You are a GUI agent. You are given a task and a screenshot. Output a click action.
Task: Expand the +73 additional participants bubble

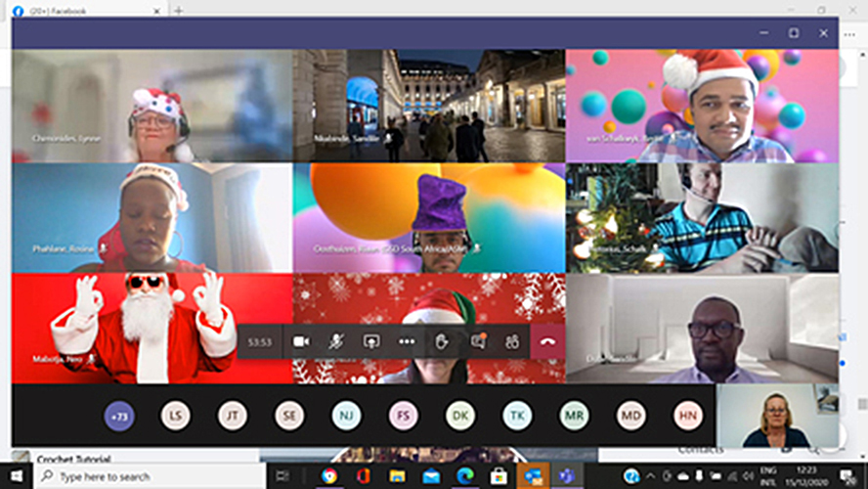tap(119, 416)
